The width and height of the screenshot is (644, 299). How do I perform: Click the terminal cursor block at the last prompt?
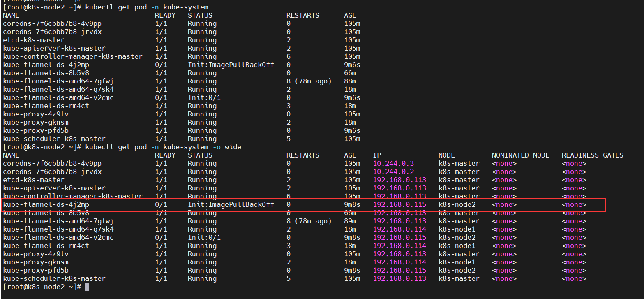point(87,287)
